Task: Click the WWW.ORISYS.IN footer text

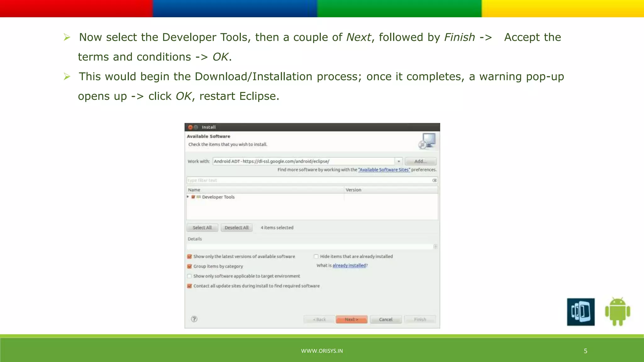Action: [322, 351]
